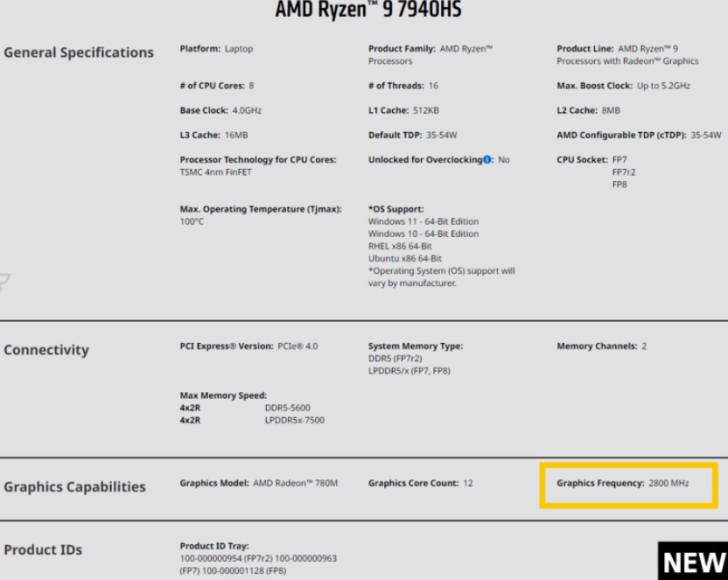
Task: Click the Unlocked for Overclocking No value
Action: tap(504, 159)
